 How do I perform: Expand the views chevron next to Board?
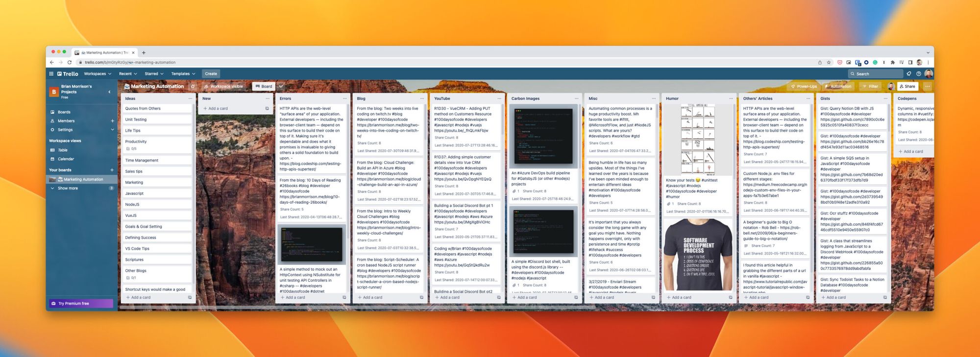(281, 86)
